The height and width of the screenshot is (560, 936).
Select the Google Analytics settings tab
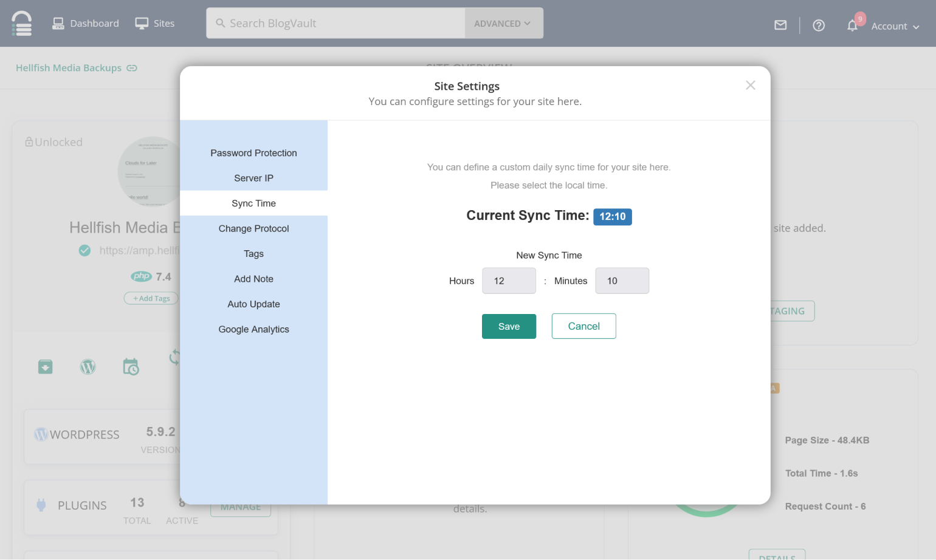(254, 329)
